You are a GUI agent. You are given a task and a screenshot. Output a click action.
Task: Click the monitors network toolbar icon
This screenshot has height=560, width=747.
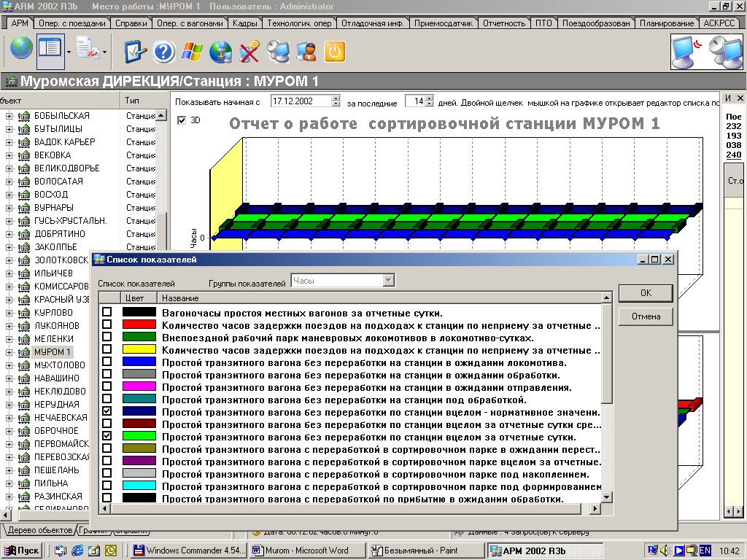click(278, 52)
